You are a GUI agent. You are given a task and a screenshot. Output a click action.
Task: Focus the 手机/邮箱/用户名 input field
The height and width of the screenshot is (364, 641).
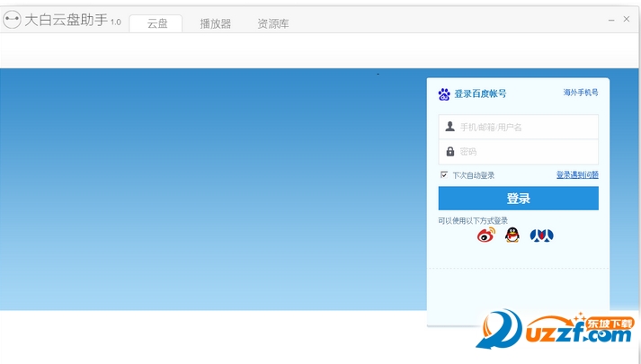519,127
